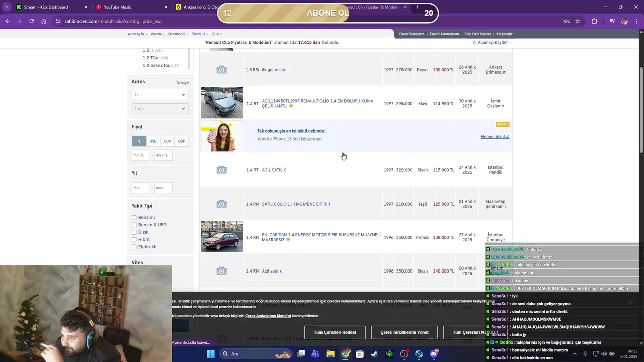Check the Hibrit fuel checkbox
This screenshot has height=362, width=644.
(x=134, y=240)
